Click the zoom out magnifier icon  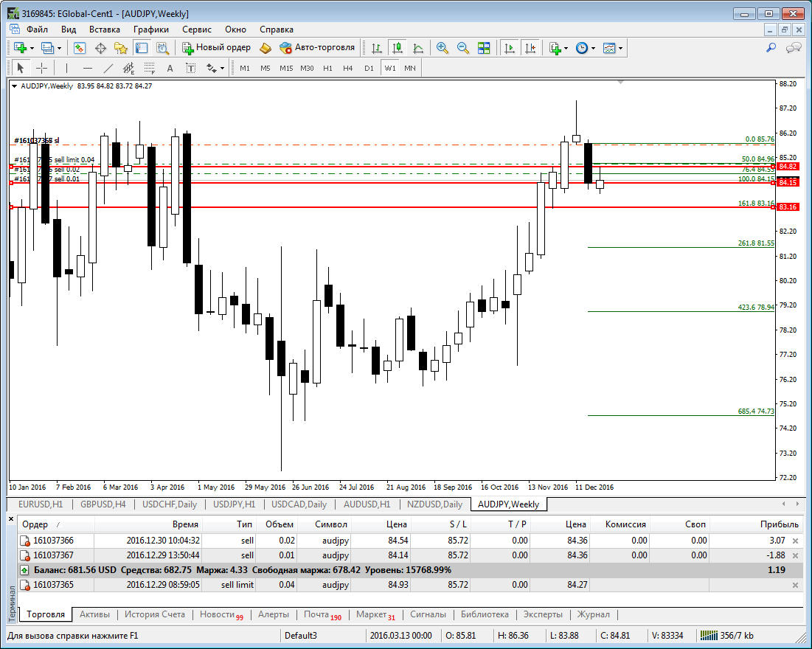point(463,48)
